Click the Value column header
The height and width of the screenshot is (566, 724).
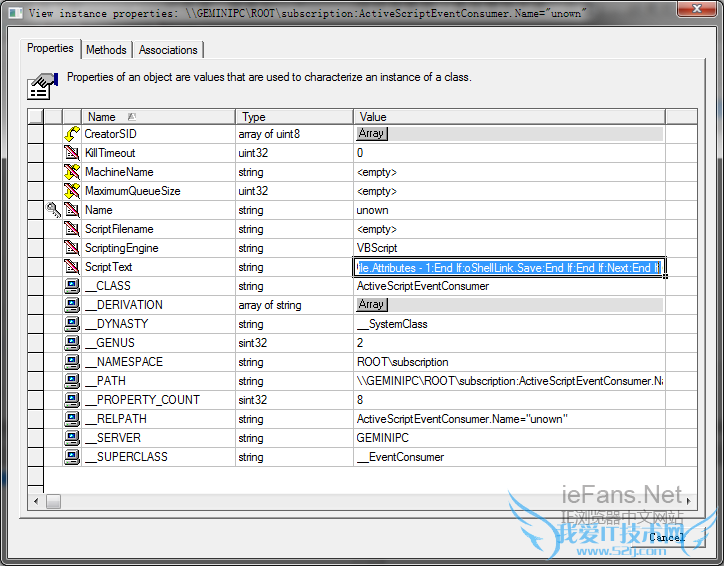pyautogui.click(x=509, y=117)
